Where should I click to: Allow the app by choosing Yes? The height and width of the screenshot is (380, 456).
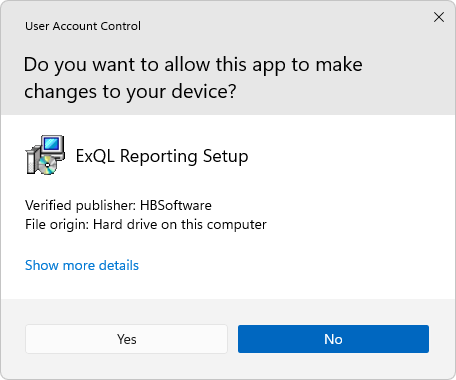click(x=126, y=339)
